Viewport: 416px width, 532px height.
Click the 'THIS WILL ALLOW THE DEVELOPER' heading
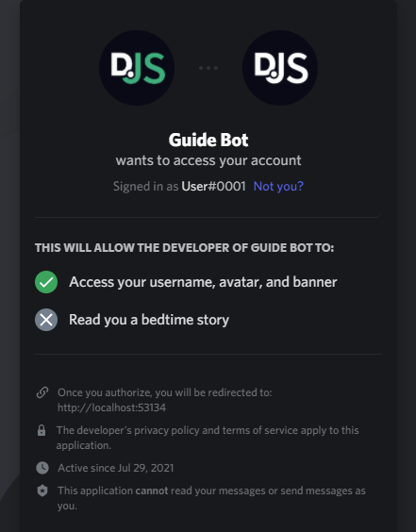click(184, 248)
